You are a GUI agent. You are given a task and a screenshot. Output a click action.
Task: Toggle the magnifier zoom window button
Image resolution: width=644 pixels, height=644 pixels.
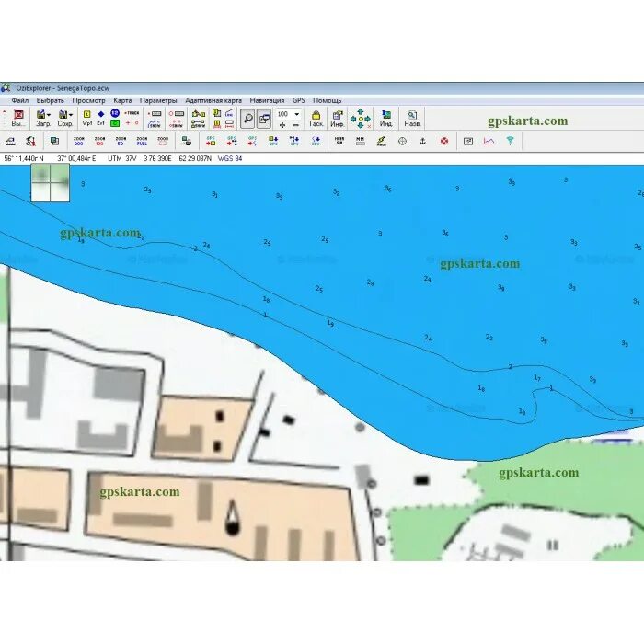click(x=247, y=119)
